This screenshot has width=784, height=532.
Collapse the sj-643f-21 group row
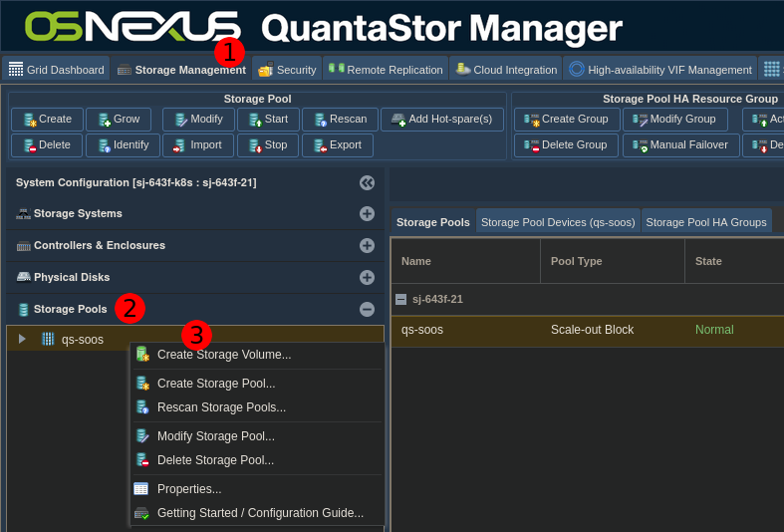coord(400,299)
